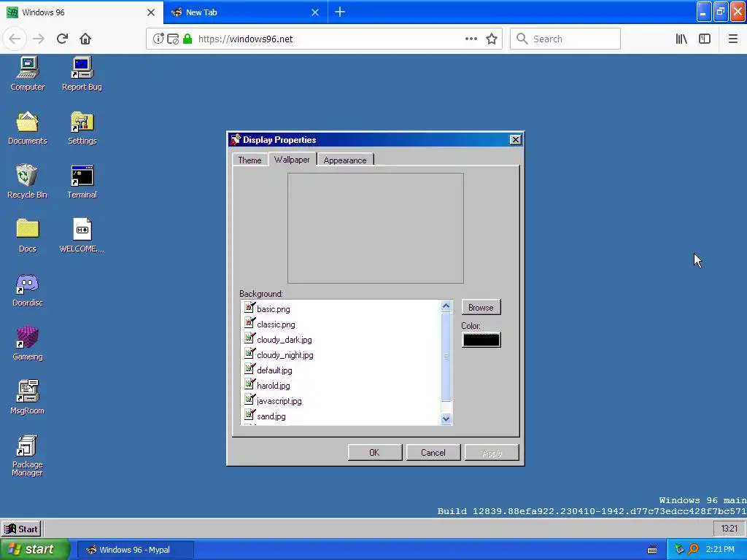The width and height of the screenshot is (747, 560).
Task: Open the Docs folder icon
Action: click(x=27, y=236)
